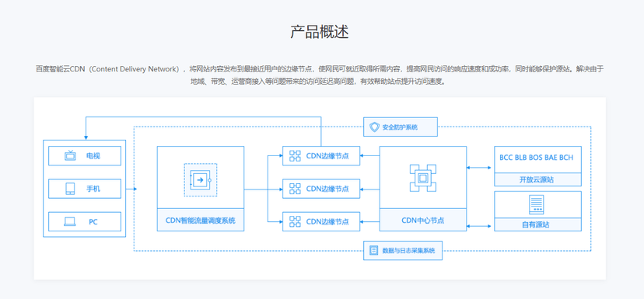Click the bottom CDN边缘节点 grid icon
644x299 pixels.
pyautogui.click(x=295, y=222)
